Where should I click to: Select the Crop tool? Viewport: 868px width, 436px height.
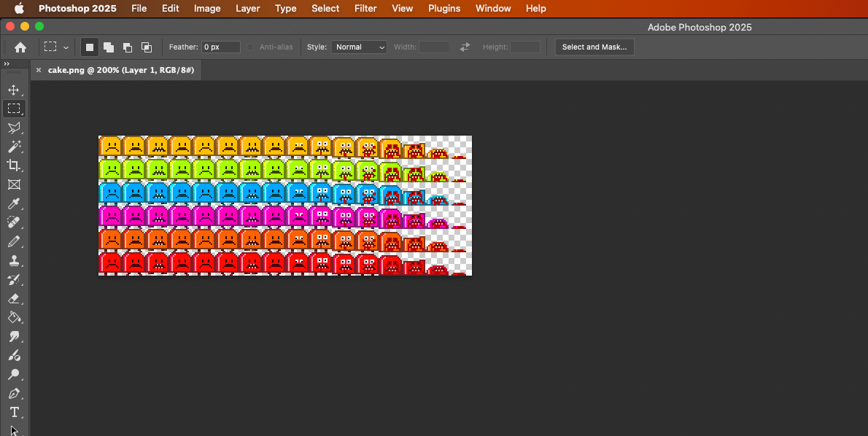tap(14, 166)
